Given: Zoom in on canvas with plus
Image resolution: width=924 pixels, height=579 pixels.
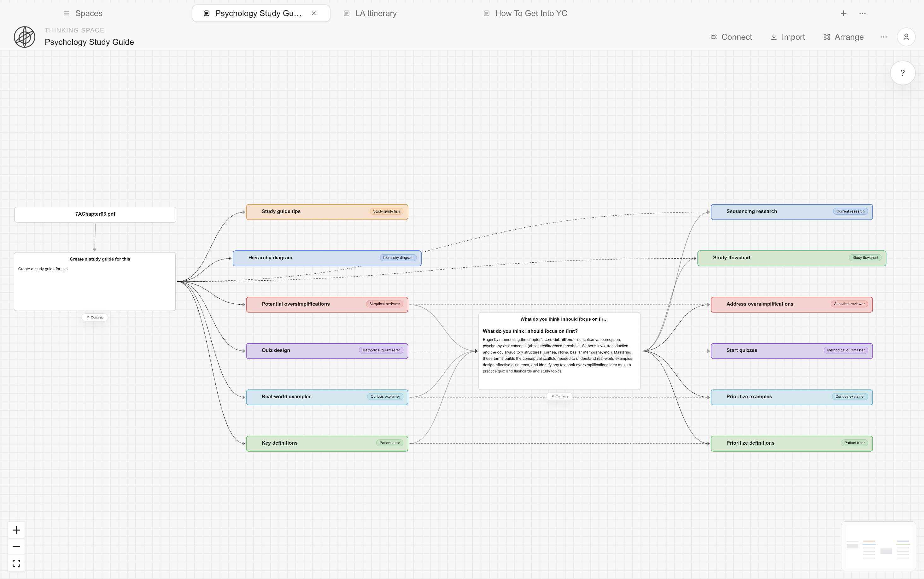Looking at the screenshot, I should (16, 530).
